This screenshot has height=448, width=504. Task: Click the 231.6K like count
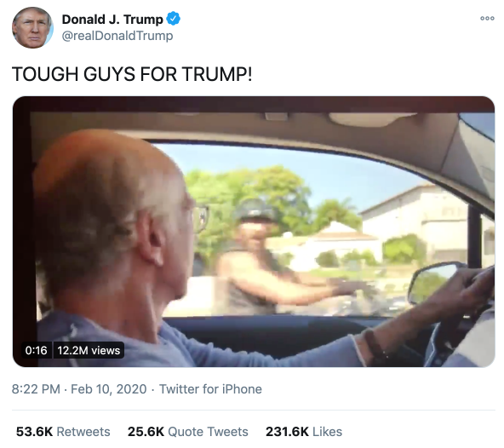(x=287, y=432)
